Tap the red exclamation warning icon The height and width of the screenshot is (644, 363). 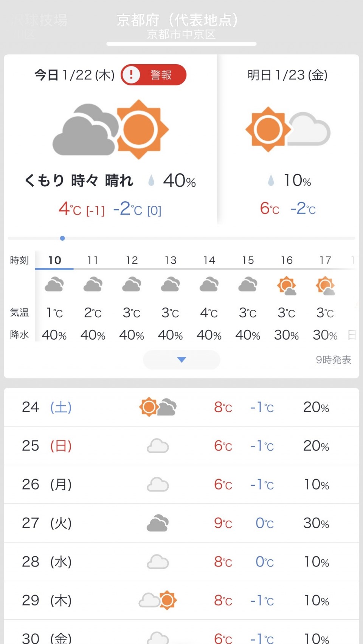pyautogui.click(x=131, y=75)
